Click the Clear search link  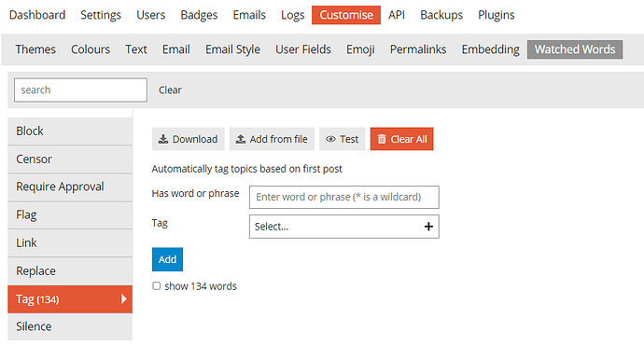click(170, 90)
